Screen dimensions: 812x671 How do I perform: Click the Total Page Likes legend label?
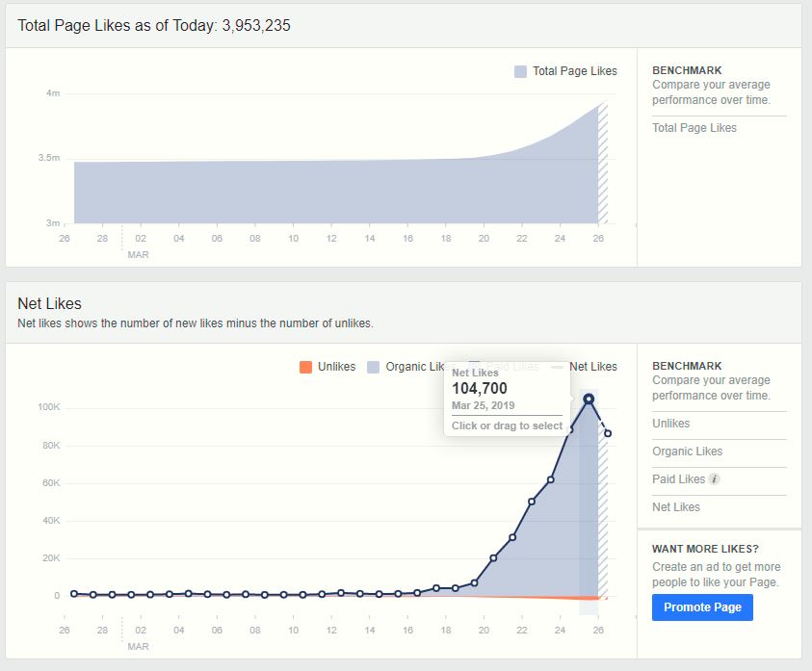(575, 71)
